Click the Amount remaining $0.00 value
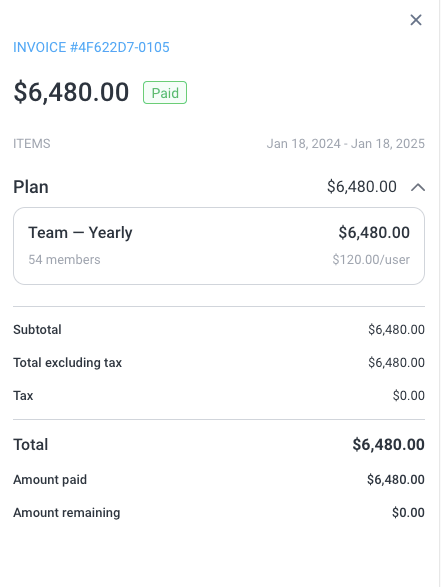This screenshot has width=441, height=587. [x=408, y=512]
